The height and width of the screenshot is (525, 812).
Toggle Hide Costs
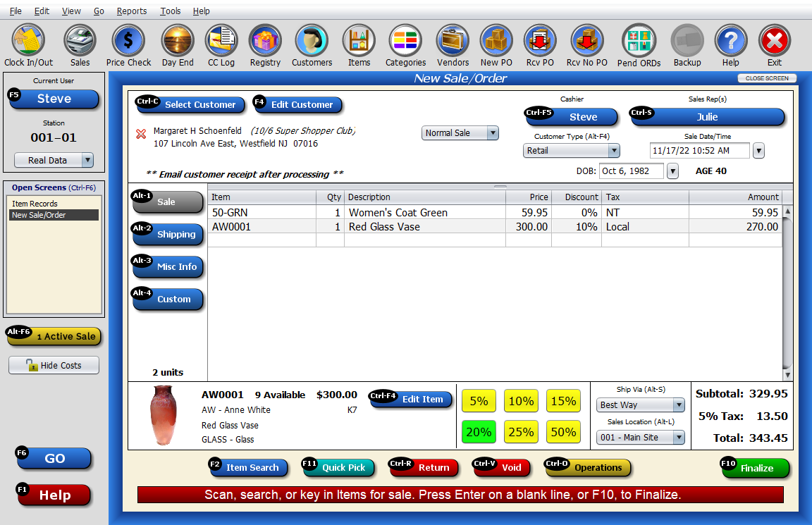pyautogui.click(x=54, y=365)
